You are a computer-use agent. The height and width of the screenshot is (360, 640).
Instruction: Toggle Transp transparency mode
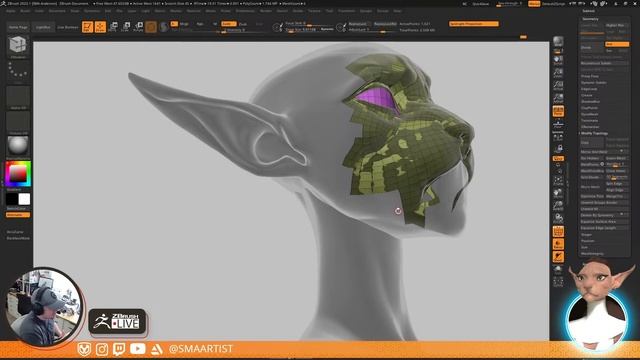click(x=558, y=244)
